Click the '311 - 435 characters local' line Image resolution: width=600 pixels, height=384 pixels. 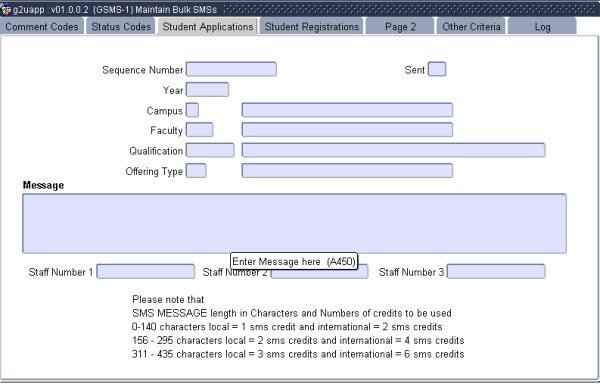298,354
